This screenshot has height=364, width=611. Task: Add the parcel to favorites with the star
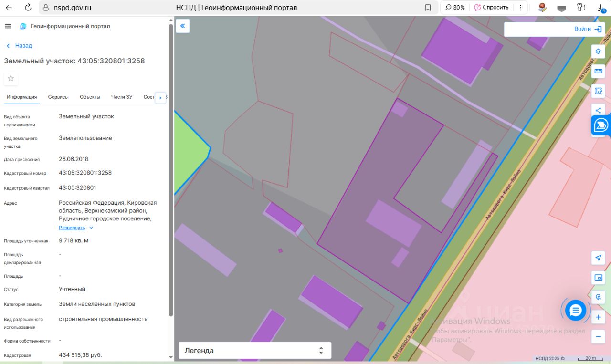pyautogui.click(x=11, y=78)
